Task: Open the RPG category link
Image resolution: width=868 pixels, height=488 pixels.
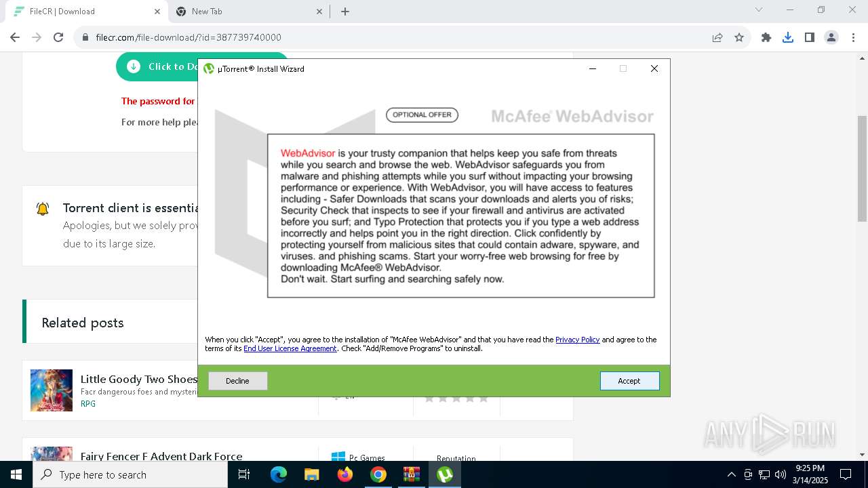Action: 88,403
